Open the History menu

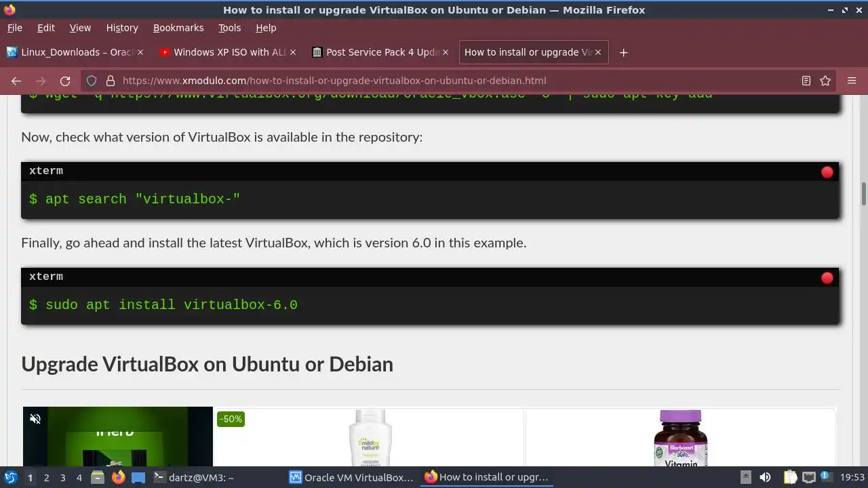pyautogui.click(x=122, y=28)
